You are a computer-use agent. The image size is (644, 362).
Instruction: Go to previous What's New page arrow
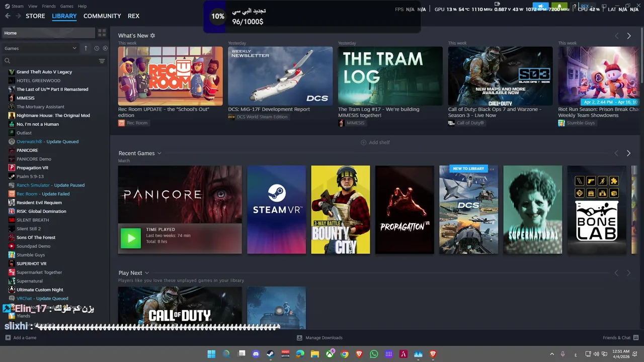pyautogui.click(x=616, y=36)
